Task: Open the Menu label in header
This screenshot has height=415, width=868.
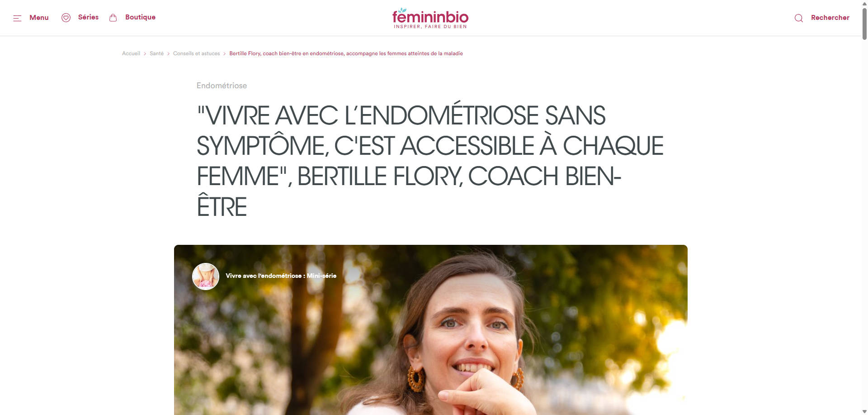Action: pos(39,18)
